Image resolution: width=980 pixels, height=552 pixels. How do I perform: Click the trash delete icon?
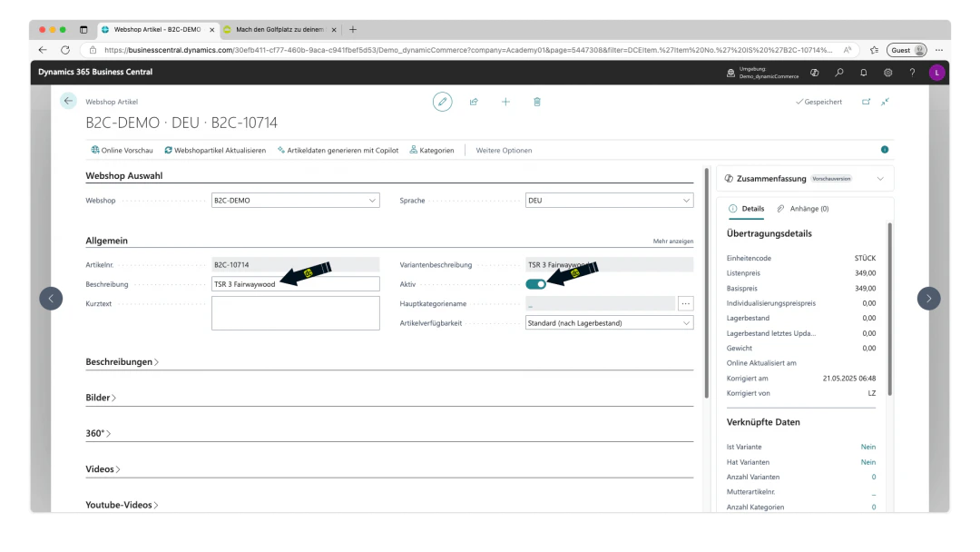[537, 102]
